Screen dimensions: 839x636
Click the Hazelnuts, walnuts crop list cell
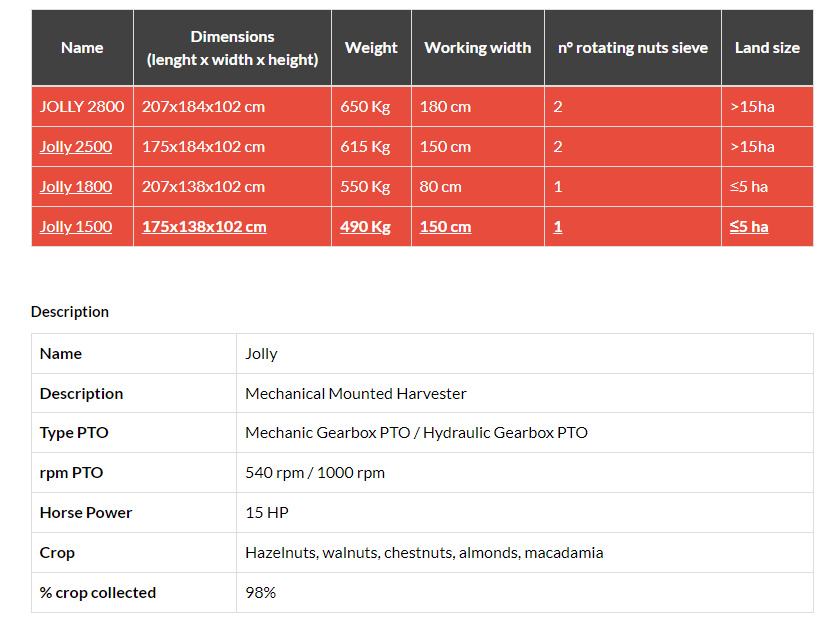click(424, 553)
